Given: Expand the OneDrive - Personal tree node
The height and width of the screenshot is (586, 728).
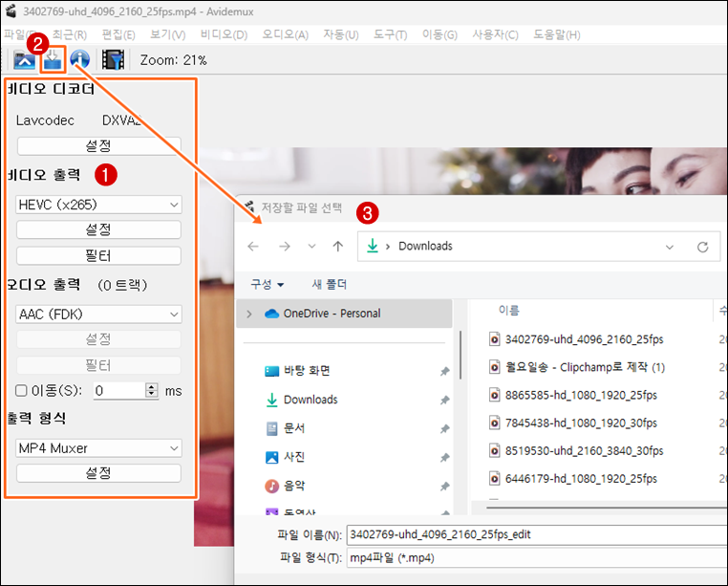Looking at the screenshot, I should coord(249,314).
